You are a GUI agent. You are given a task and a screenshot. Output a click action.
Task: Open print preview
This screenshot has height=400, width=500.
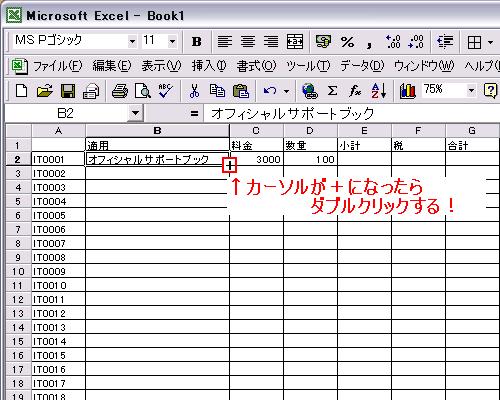[143, 91]
